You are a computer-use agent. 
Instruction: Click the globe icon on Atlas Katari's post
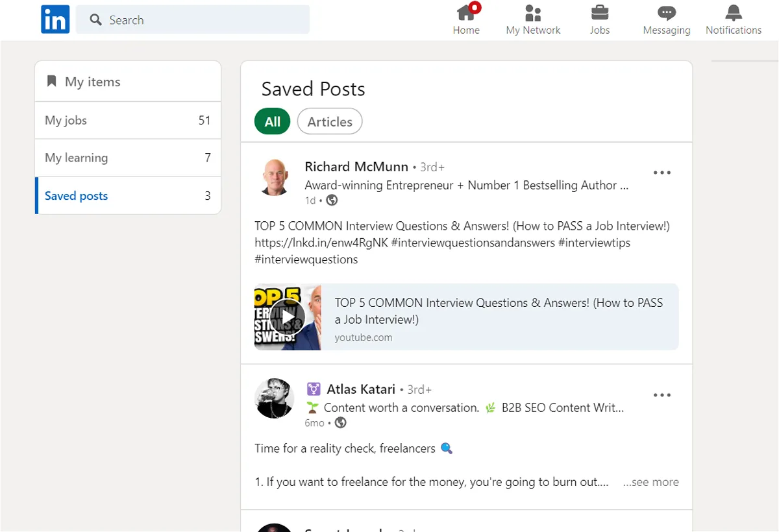tap(340, 423)
